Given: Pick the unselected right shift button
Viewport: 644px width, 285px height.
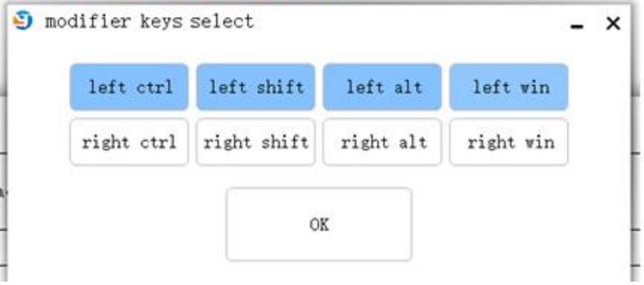Looking at the screenshot, I should tap(255, 142).
